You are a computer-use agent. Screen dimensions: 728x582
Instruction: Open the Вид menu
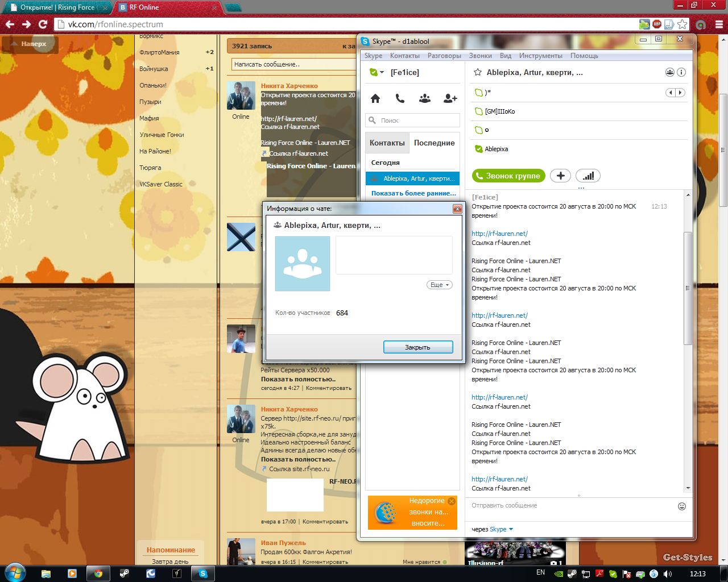tap(506, 56)
